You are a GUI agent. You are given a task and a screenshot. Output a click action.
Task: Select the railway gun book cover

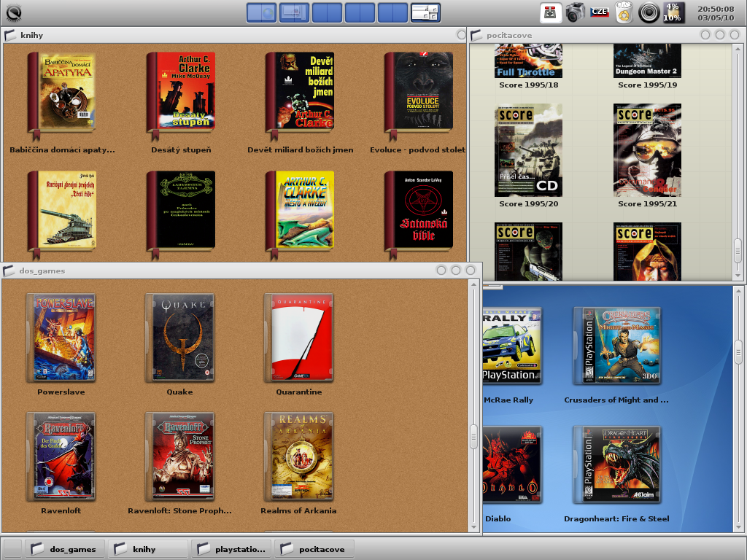pos(62,214)
